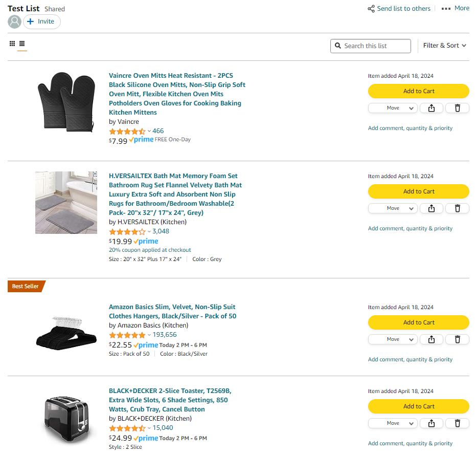Delete the Vaincre Oven Mitts item
The height and width of the screenshot is (456, 476).
457,108
